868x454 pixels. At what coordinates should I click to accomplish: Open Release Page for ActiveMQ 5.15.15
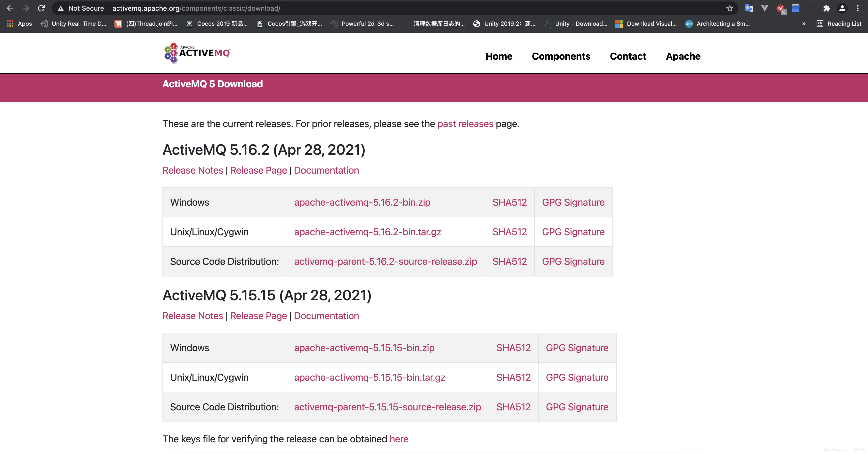tap(258, 316)
